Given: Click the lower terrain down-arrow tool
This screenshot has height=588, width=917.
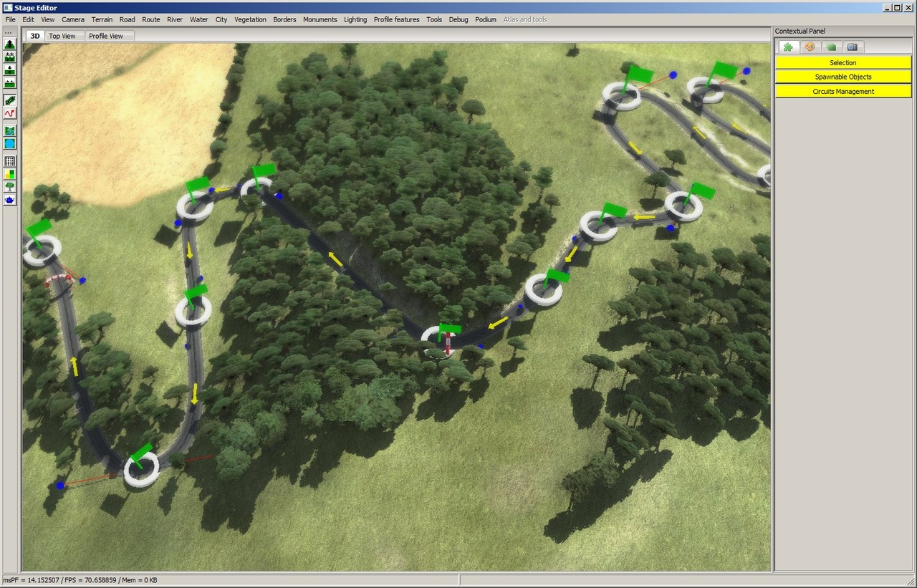Looking at the screenshot, I should 10,70.
